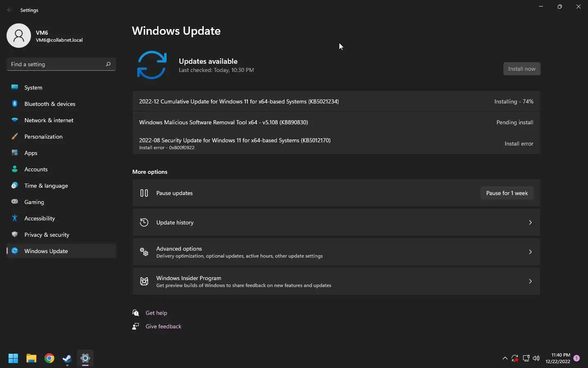
Task: Click the Bluetooth & devices icon
Action: tap(15, 104)
